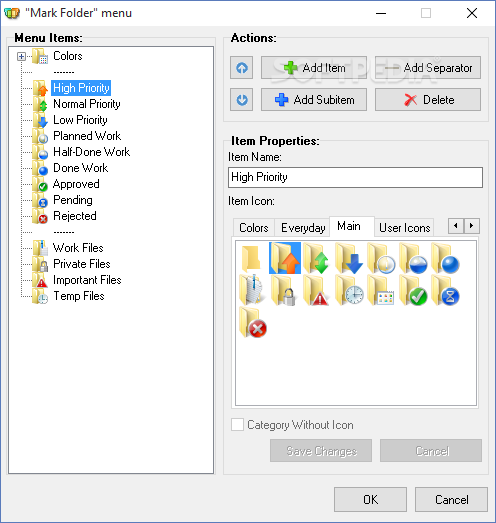
Task: Pick the red X rejected folder icon
Action: click(253, 322)
